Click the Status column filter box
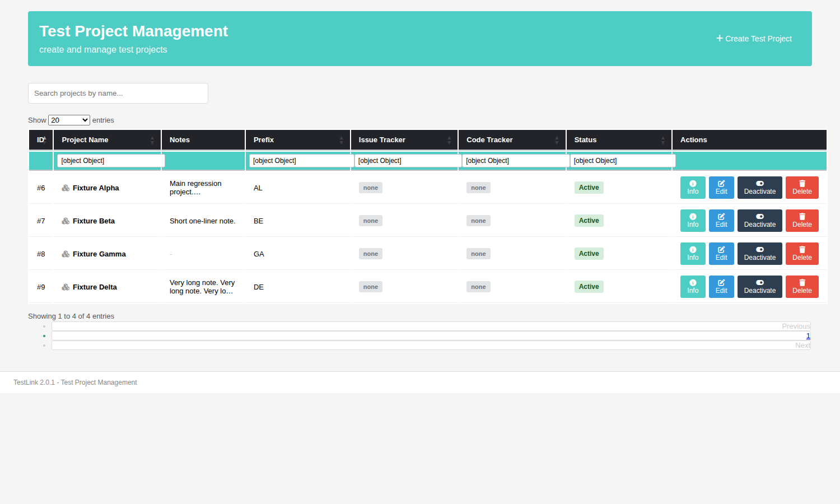Viewport: 840px width, 504px height. (623, 161)
